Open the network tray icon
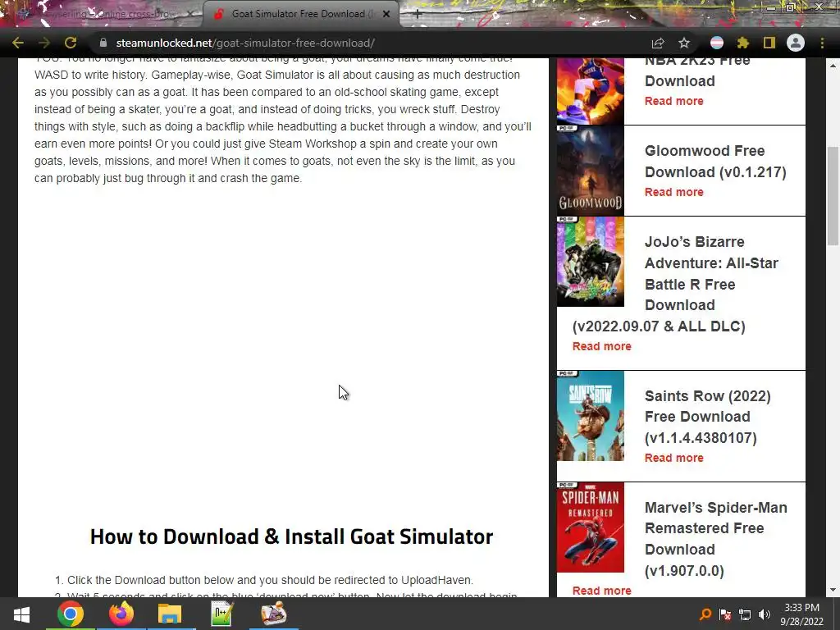This screenshot has width=840, height=630. coord(745,614)
